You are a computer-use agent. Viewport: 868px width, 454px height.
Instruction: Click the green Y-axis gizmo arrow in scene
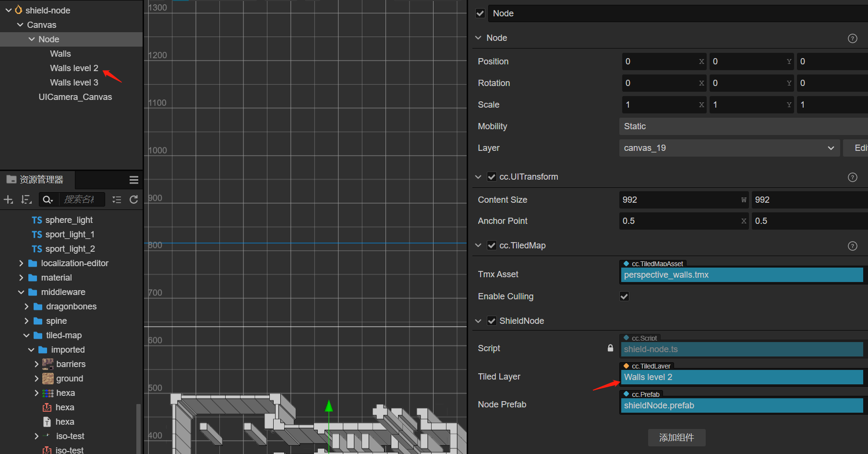[329, 406]
